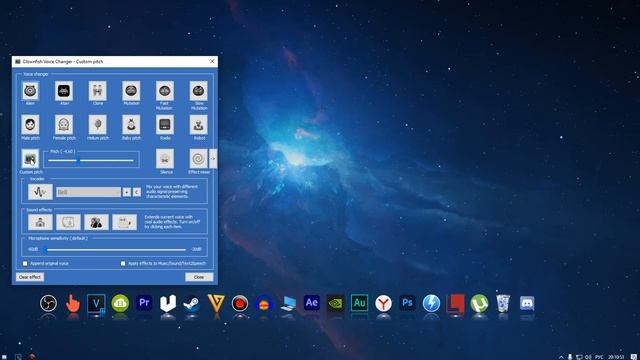The width and height of the screenshot is (640, 360).
Task: Click the Close button in Clownfish
Action: click(x=199, y=277)
